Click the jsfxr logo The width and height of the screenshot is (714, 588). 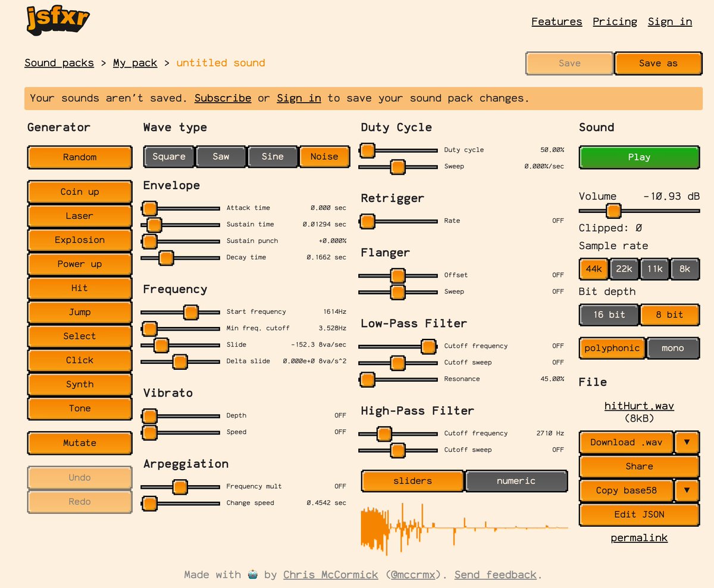pyautogui.click(x=58, y=20)
